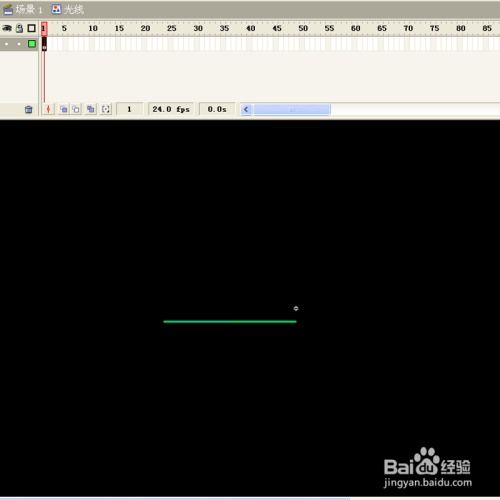Click the show/hide all layers eye icon
500x500 pixels.
click(x=7, y=28)
